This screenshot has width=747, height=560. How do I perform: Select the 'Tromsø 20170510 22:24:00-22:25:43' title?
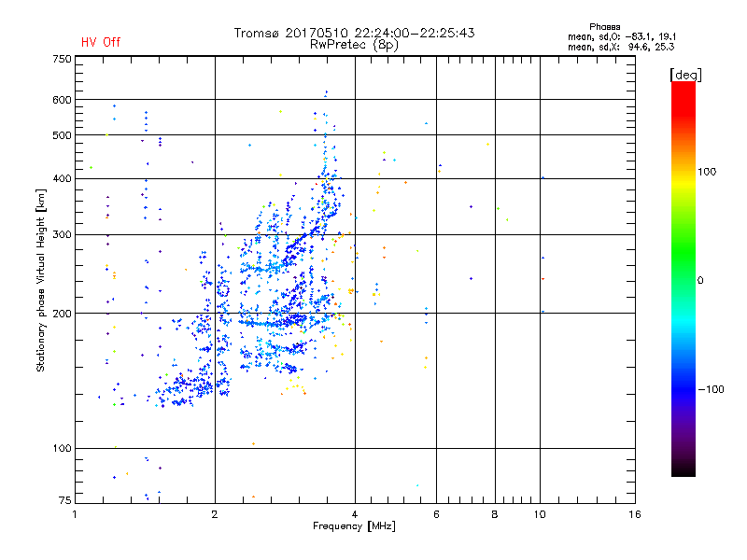click(x=354, y=33)
